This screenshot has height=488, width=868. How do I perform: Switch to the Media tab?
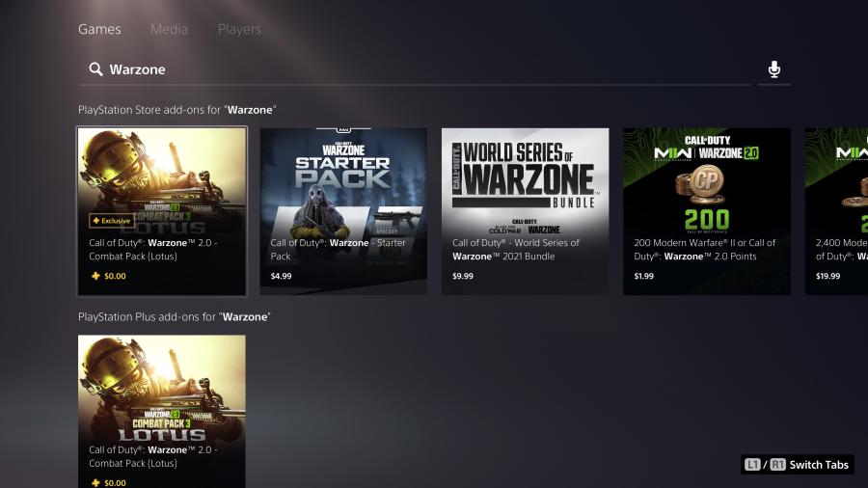tap(169, 29)
